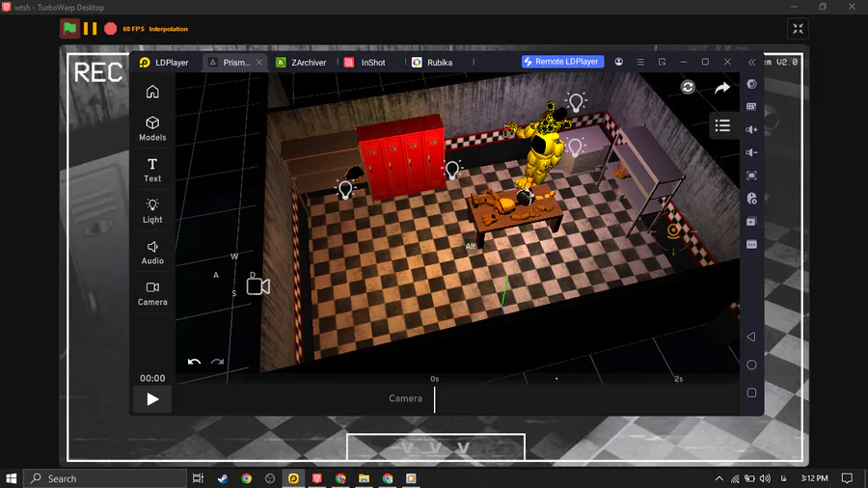Show hidden system tray icons
The image size is (868, 488).
pos(719,478)
